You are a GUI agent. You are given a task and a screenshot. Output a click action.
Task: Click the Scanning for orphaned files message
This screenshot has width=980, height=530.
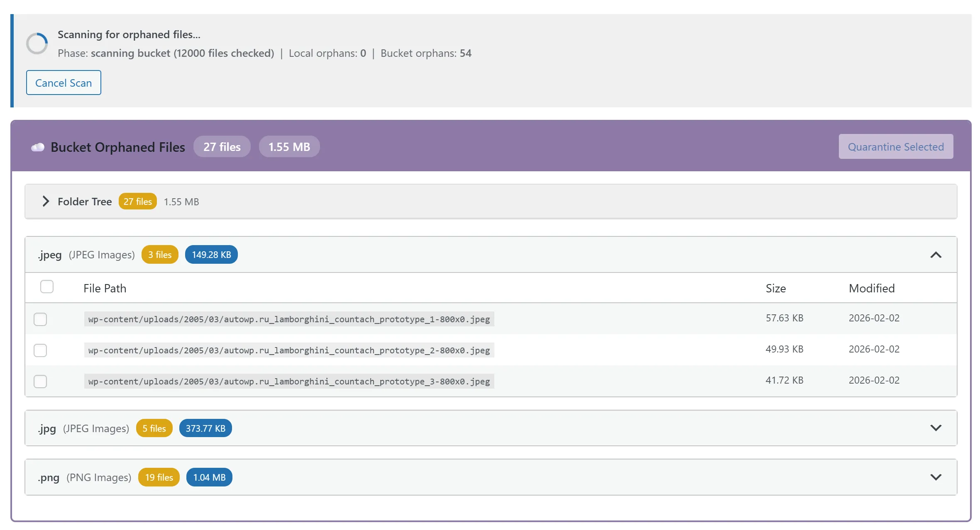point(129,34)
